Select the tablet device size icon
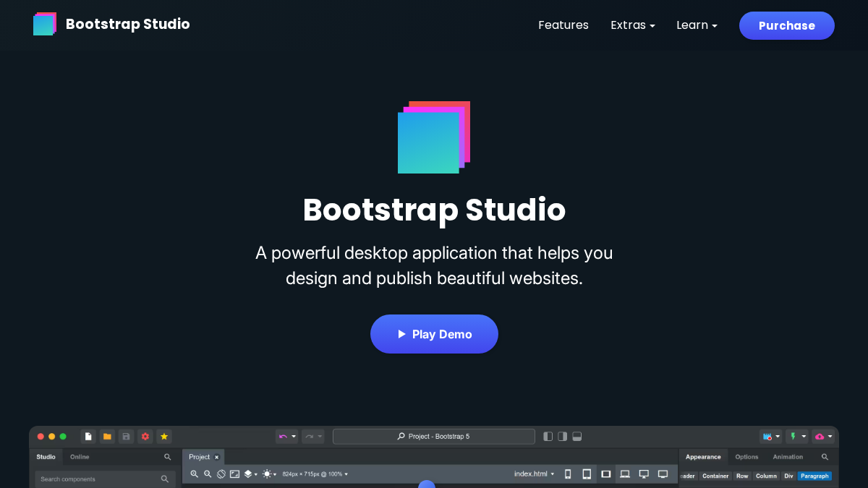Image resolution: width=868 pixels, height=488 pixels. (587, 474)
